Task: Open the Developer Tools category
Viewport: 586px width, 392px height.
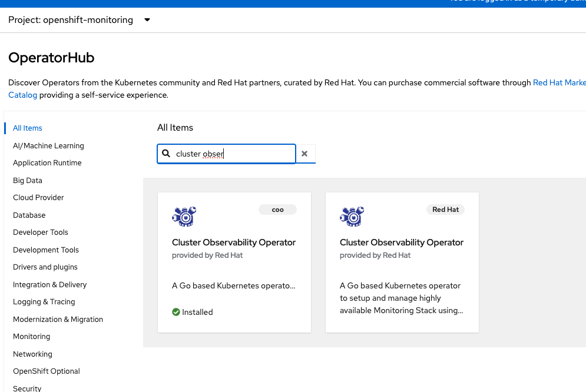Action: pos(41,232)
